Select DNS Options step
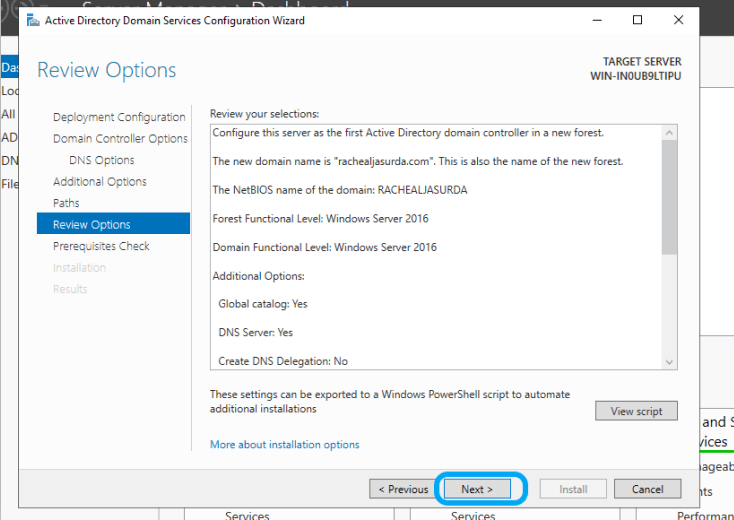Viewport: 734px width, 520px height. point(102,160)
